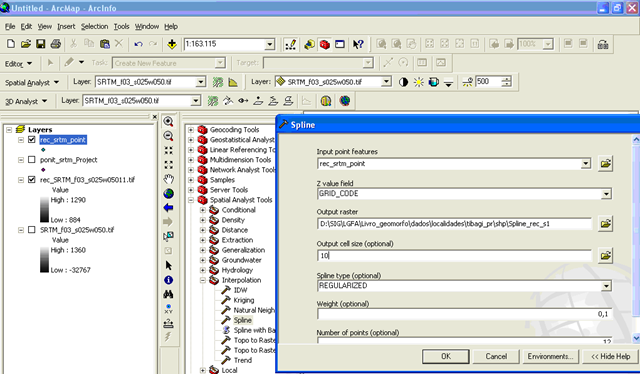This screenshot has height=374, width=640.
Task: Open the Environments settings button
Action: [550, 356]
